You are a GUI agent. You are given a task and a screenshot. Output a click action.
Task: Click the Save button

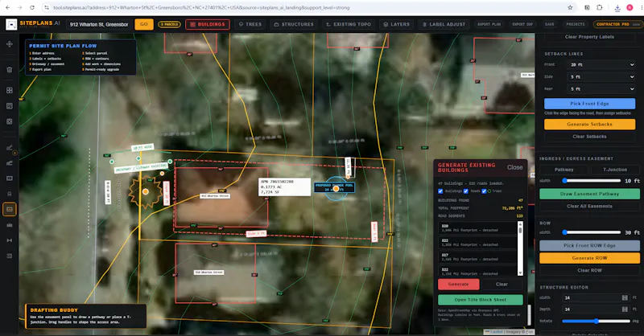click(x=550, y=24)
